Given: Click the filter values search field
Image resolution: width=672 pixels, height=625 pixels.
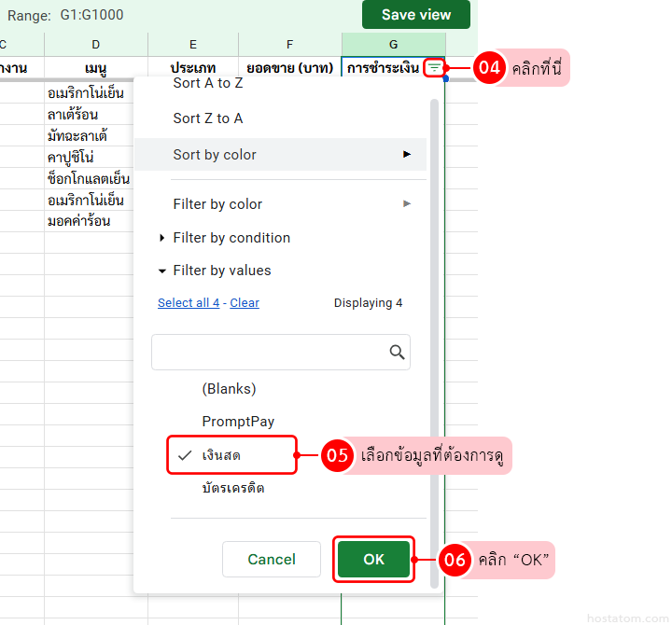Looking at the screenshot, I should [x=269, y=352].
